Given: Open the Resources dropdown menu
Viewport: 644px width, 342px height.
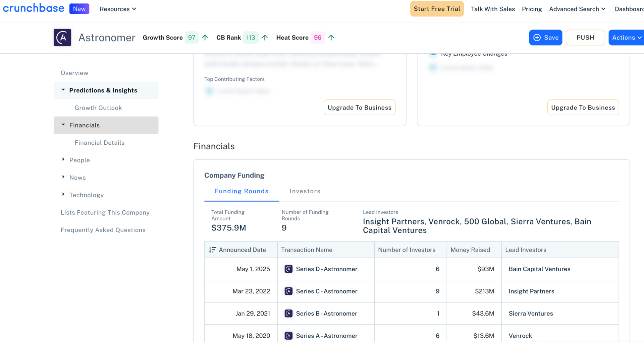Looking at the screenshot, I should [x=118, y=9].
